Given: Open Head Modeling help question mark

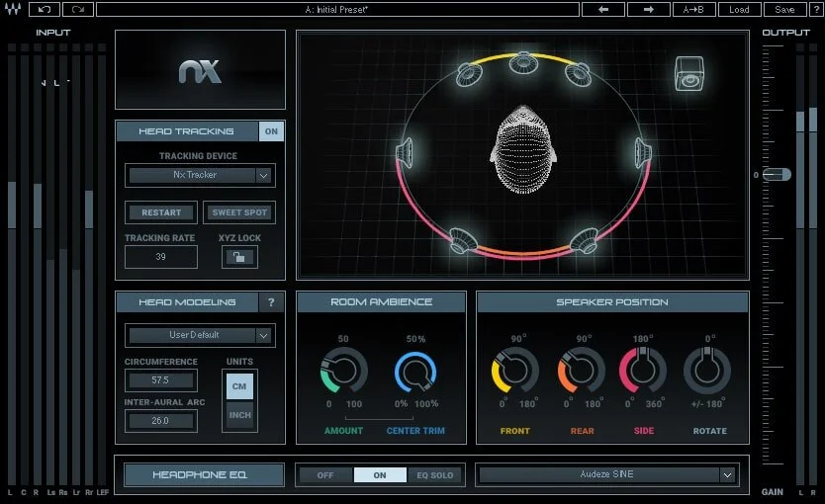Looking at the screenshot, I should coord(271,302).
